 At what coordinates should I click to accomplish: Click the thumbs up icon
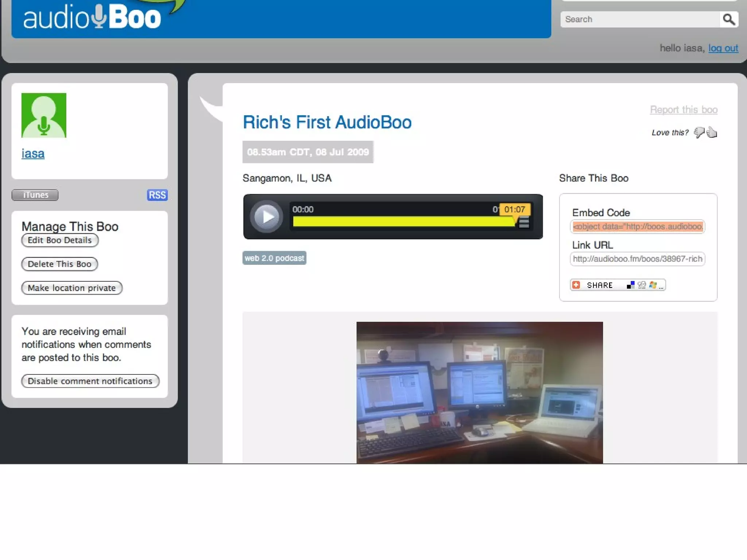pos(712,132)
